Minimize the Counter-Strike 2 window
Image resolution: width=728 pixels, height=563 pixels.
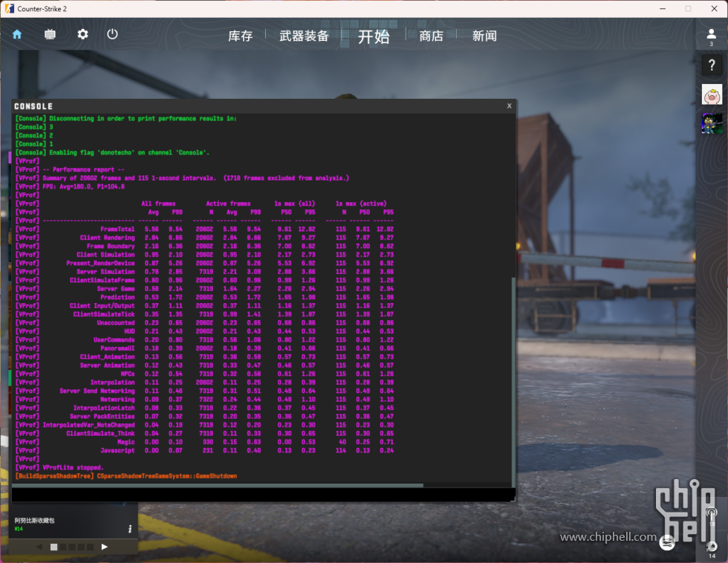pyautogui.click(x=663, y=8)
